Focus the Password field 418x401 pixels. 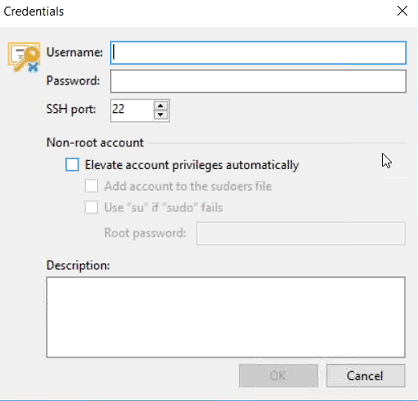point(258,81)
